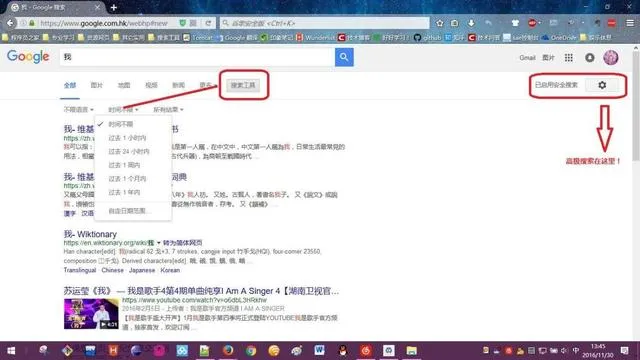Image resolution: width=640 pixels, height=360 pixels.
Task: Open NetEase Music red taskbar icon
Action: coord(366,351)
